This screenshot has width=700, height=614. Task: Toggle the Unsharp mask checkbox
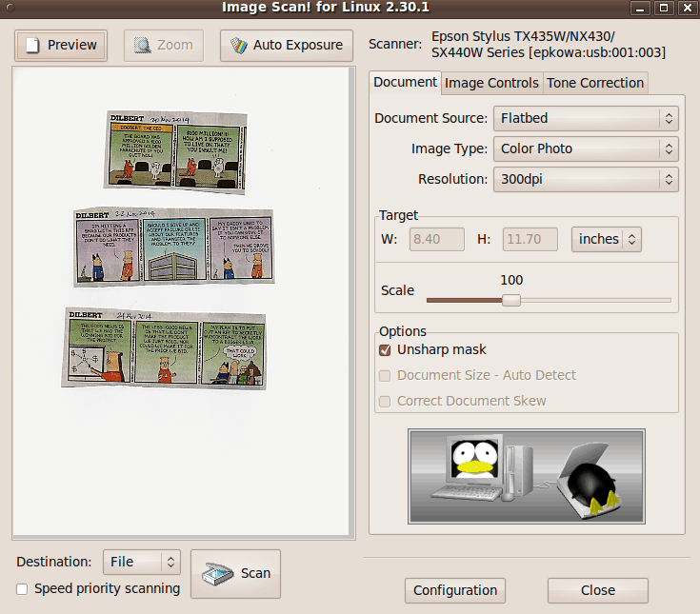pos(385,350)
